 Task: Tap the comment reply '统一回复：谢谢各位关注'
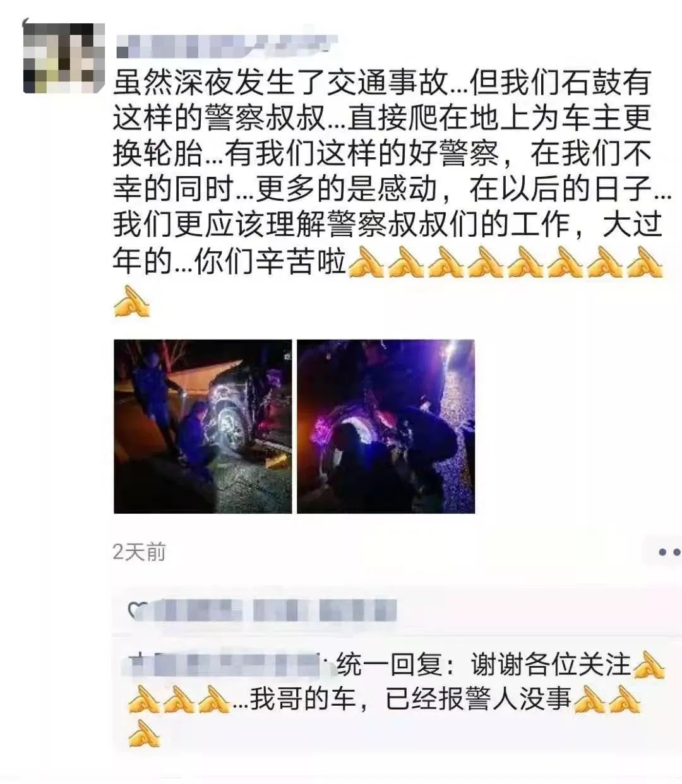pyautogui.click(x=483, y=665)
